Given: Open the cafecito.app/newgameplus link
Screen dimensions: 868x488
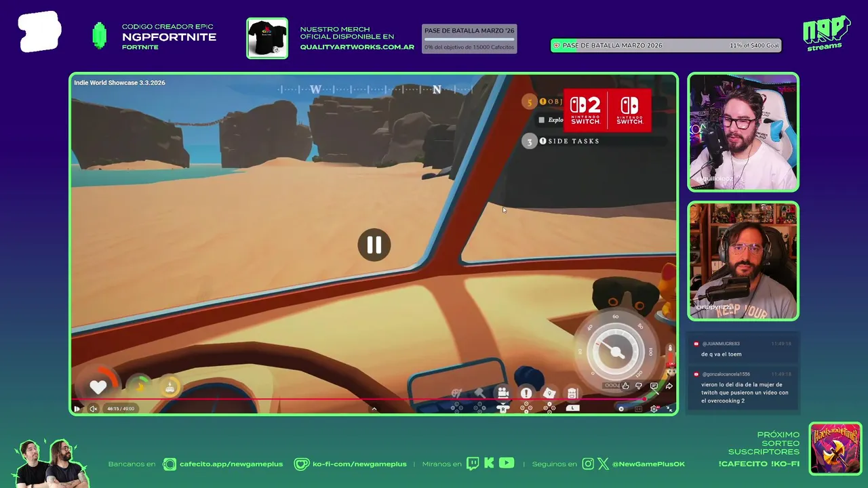Looking at the screenshot, I should coord(231,464).
